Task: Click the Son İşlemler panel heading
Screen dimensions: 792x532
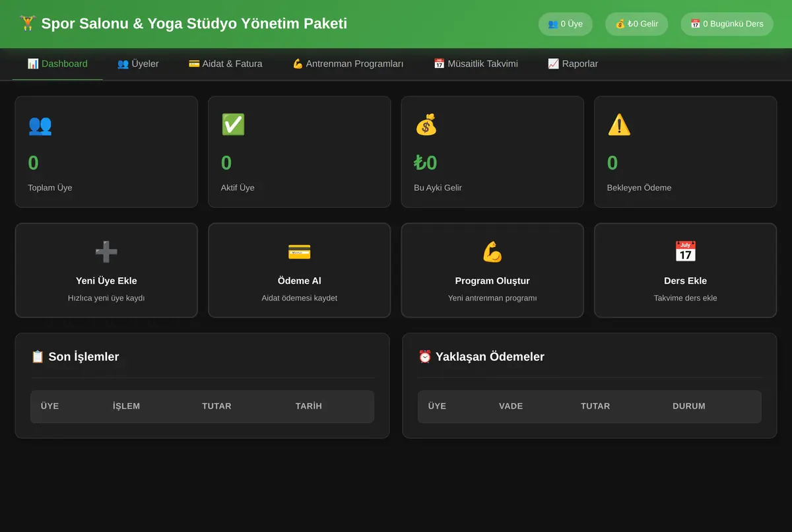Action: (75, 356)
